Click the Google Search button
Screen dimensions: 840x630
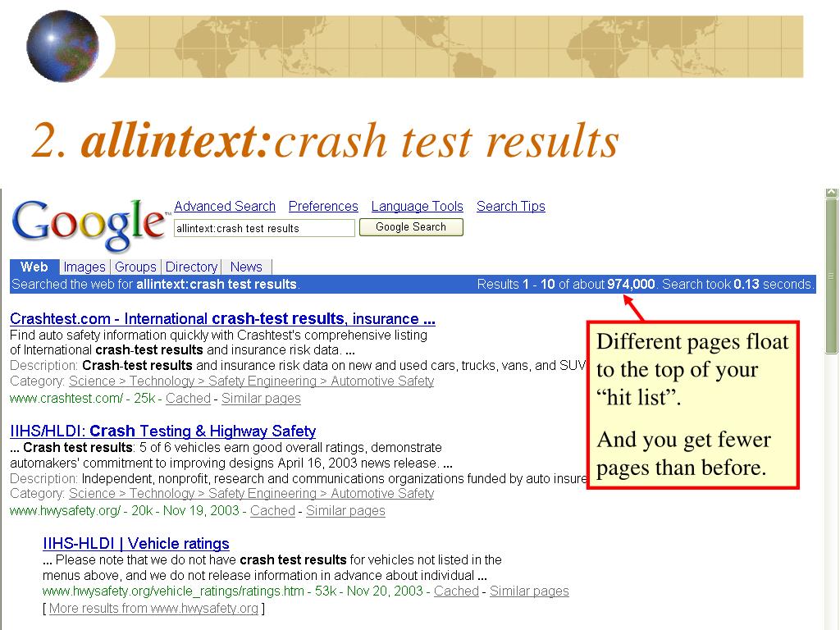[x=411, y=227]
